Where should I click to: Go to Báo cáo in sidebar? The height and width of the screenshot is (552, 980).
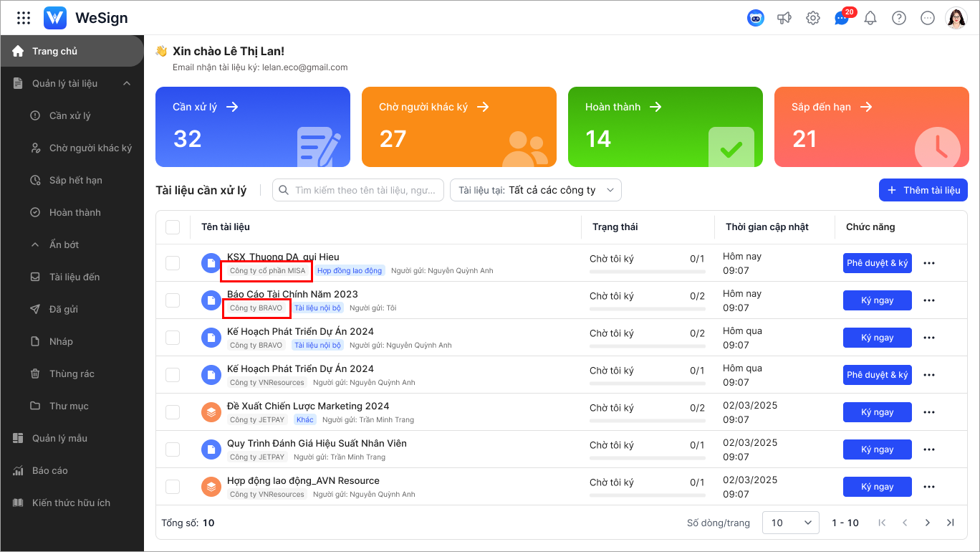50,471
